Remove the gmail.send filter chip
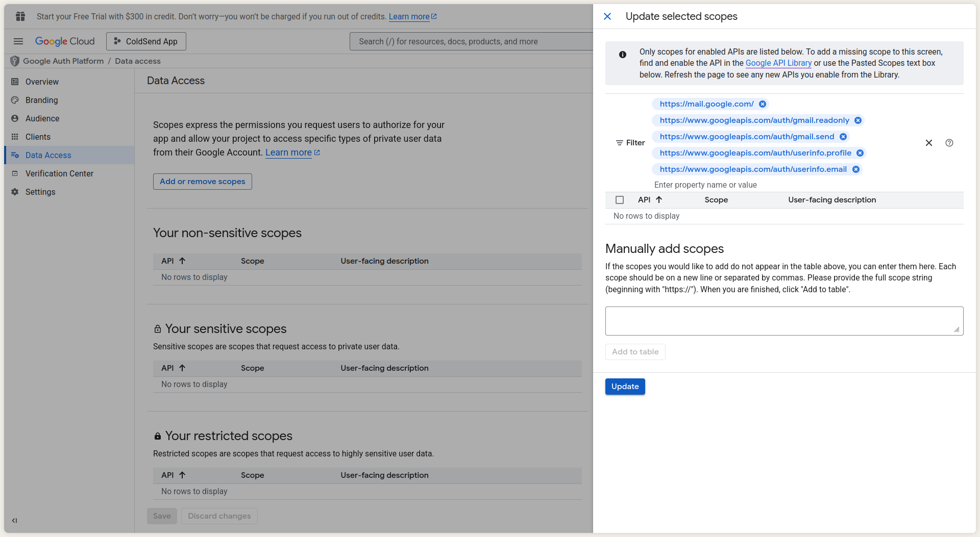 [843, 137]
